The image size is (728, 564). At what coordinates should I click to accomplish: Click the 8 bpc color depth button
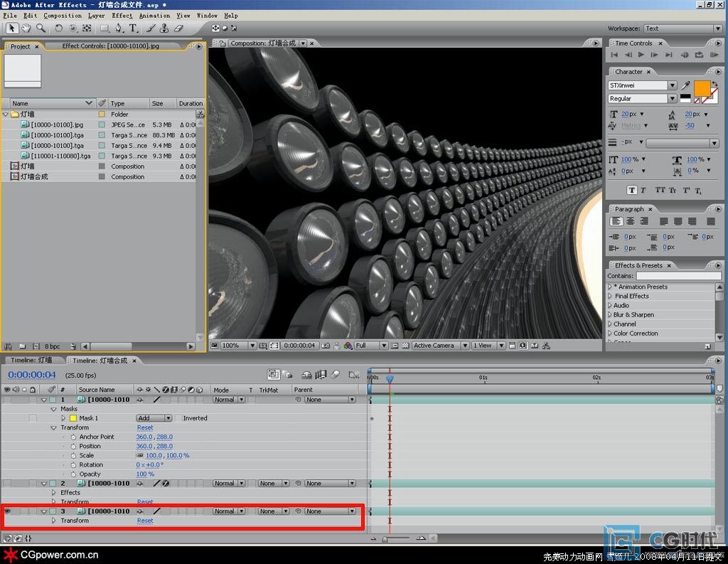click(x=53, y=346)
